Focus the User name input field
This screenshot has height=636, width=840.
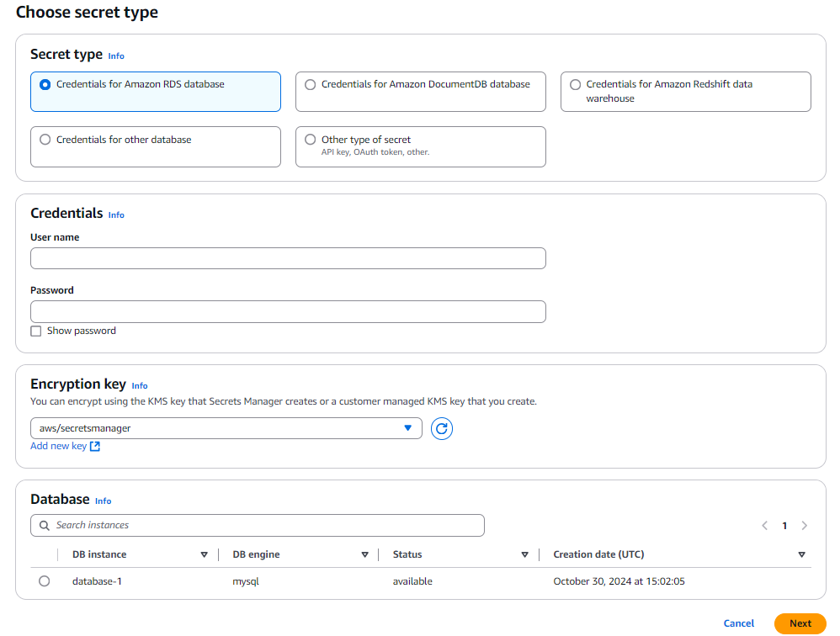(x=288, y=258)
